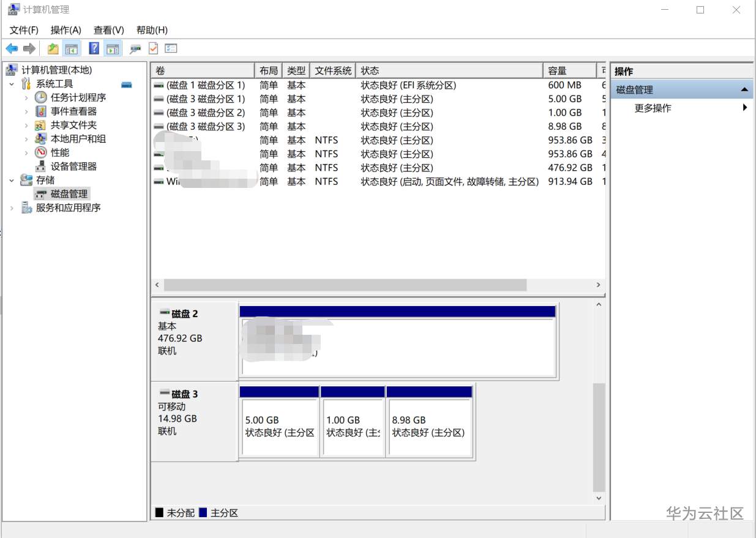Click volume icon of (磁盘 3 磁盘分区 2) row
756x538 pixels.
point(159,113)
